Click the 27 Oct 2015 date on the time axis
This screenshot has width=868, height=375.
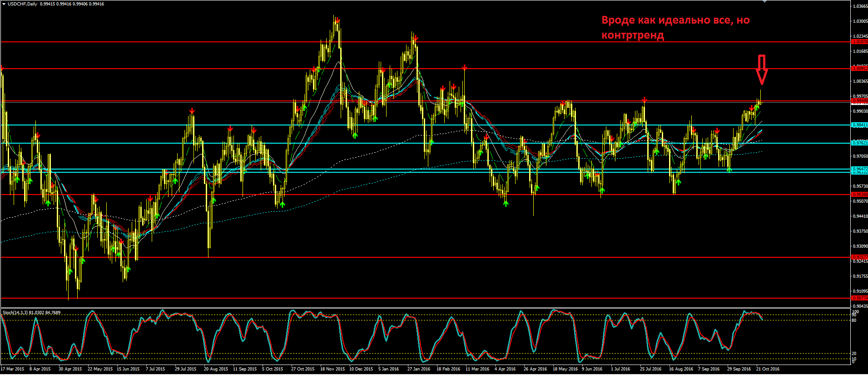[x=303, y=369]
